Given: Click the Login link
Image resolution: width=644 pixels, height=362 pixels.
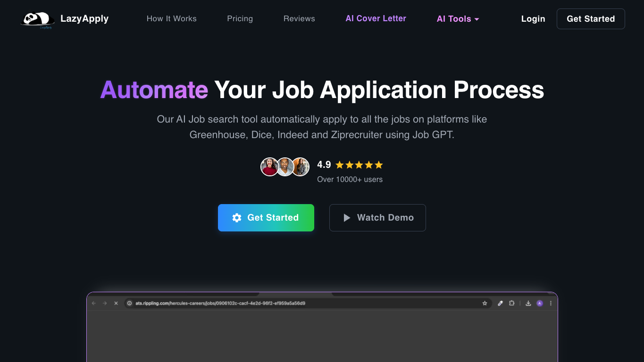Looking at the screenshot, I should pos(533,19).
